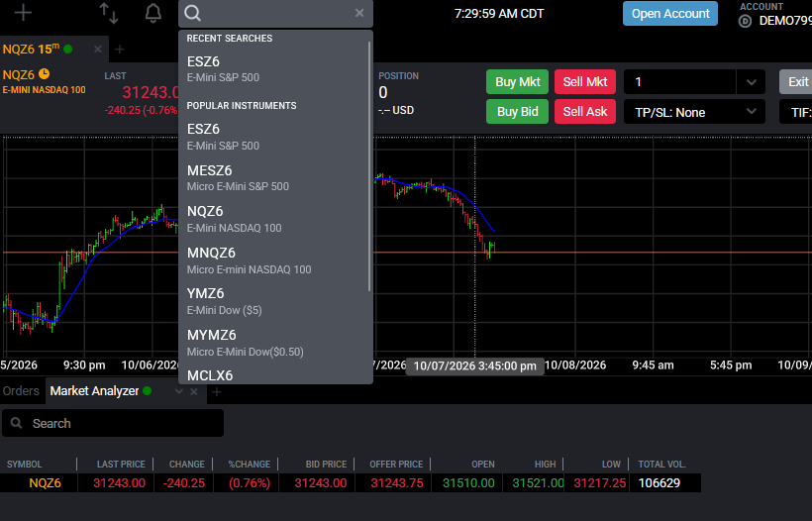812x521 pixels.
Task: Select ESZ6 under Popular Instruments
Action: [274, 137]
